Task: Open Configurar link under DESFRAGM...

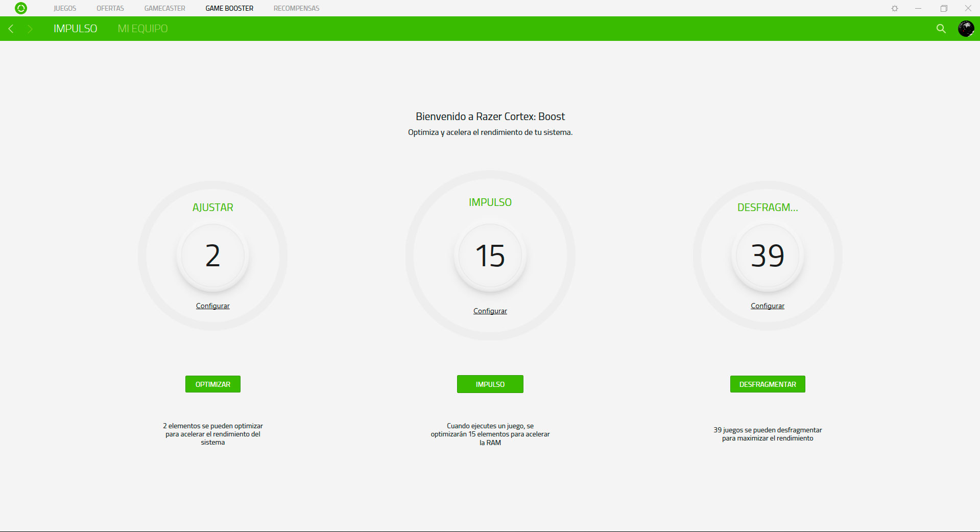Action: point(768,306)
